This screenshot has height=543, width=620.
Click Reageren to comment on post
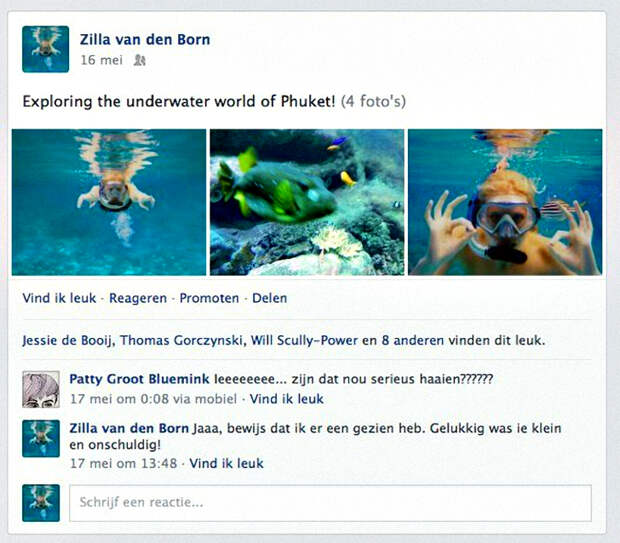138,298
